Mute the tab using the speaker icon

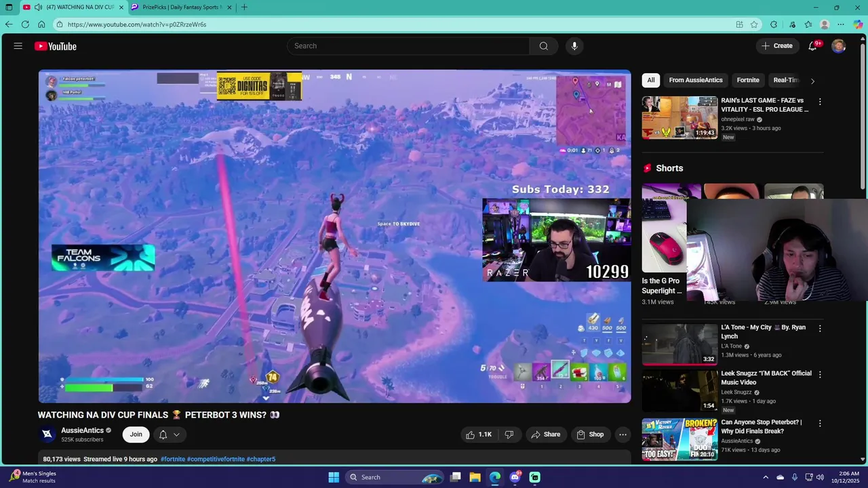[x=38, y=7]
